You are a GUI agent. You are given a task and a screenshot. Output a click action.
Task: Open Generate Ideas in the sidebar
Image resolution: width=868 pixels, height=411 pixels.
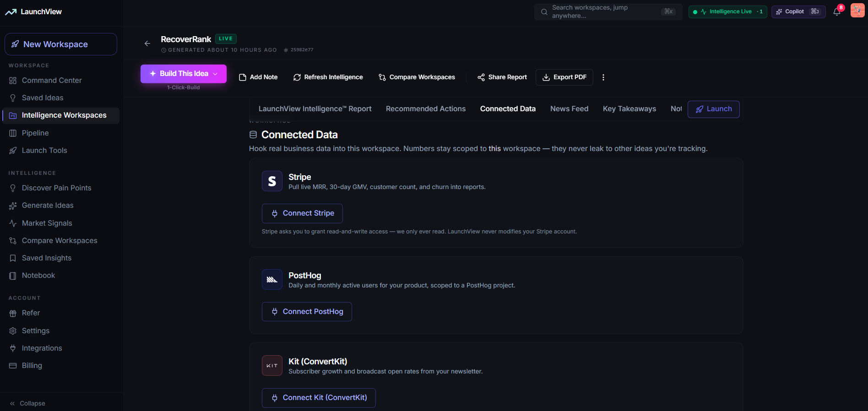tap(61, 205)
